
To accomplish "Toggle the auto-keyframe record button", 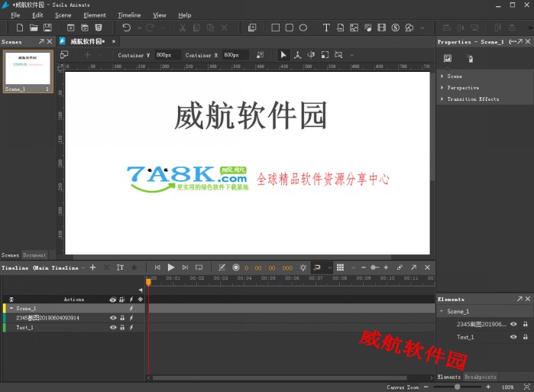I will (235, 267).
